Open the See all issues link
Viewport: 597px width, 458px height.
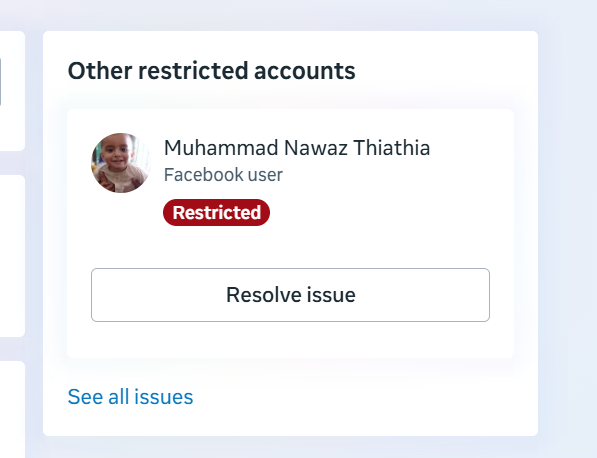[130, 397]
